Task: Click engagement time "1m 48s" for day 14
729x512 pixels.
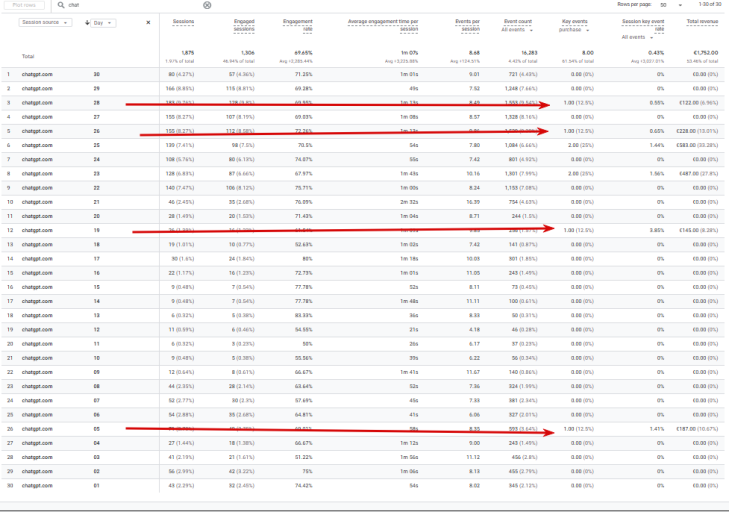Action: click(x=411, y=301)
